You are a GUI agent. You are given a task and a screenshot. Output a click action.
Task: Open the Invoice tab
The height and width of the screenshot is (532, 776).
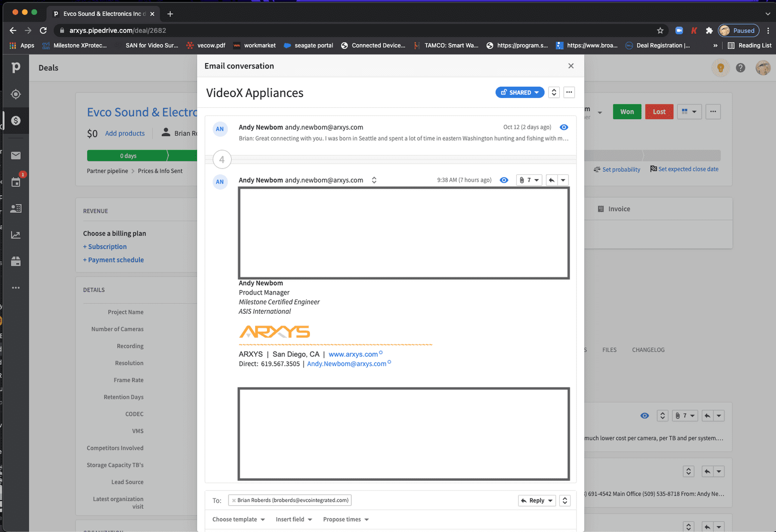point(614,209)
